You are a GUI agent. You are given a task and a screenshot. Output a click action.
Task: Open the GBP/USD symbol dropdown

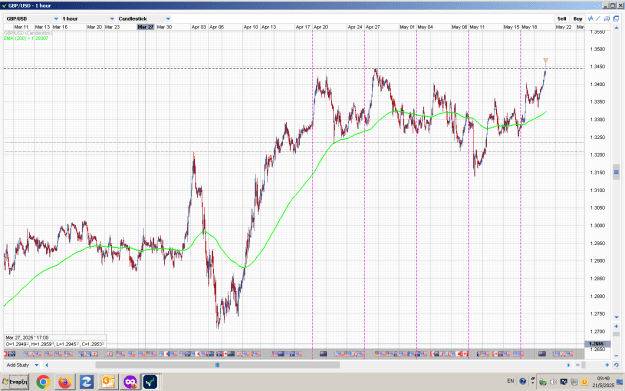pos(31,19)
